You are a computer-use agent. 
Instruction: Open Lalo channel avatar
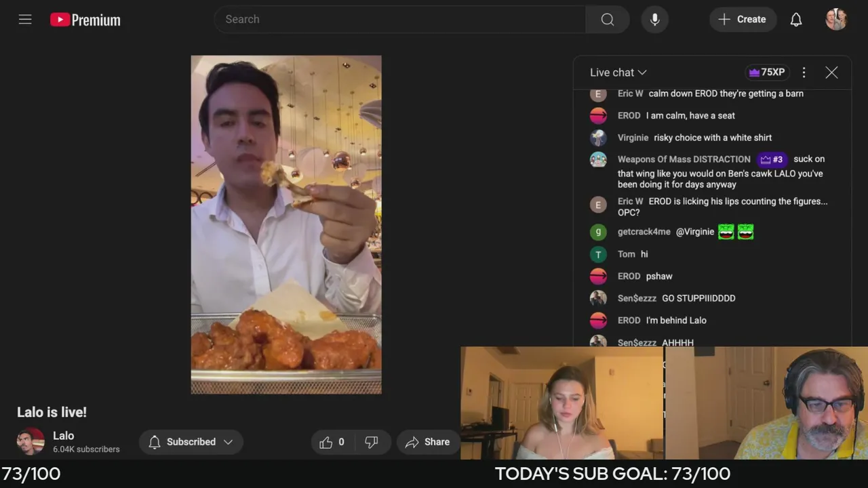tap(31, 442)
